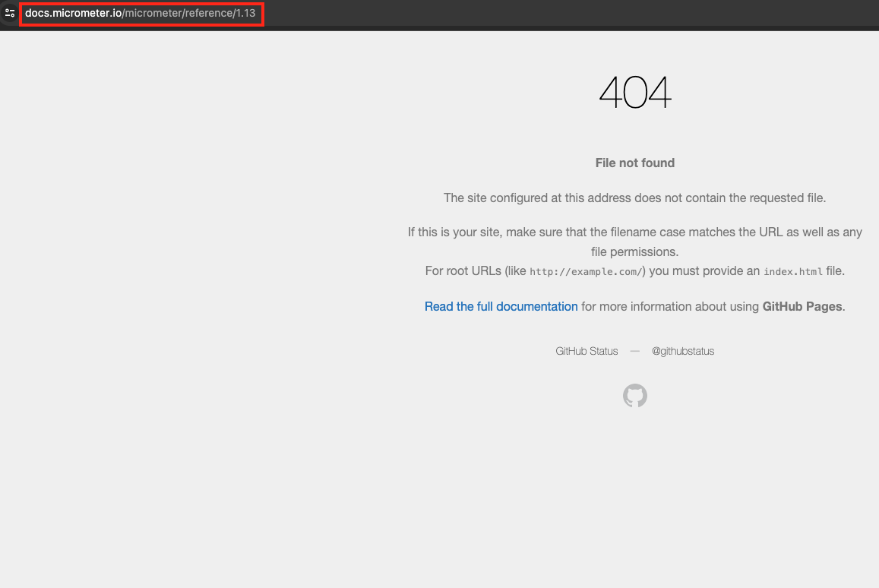Screen dimensions: 879x588
Task: Click the site information icon in address bar
Action: (10, 13)
